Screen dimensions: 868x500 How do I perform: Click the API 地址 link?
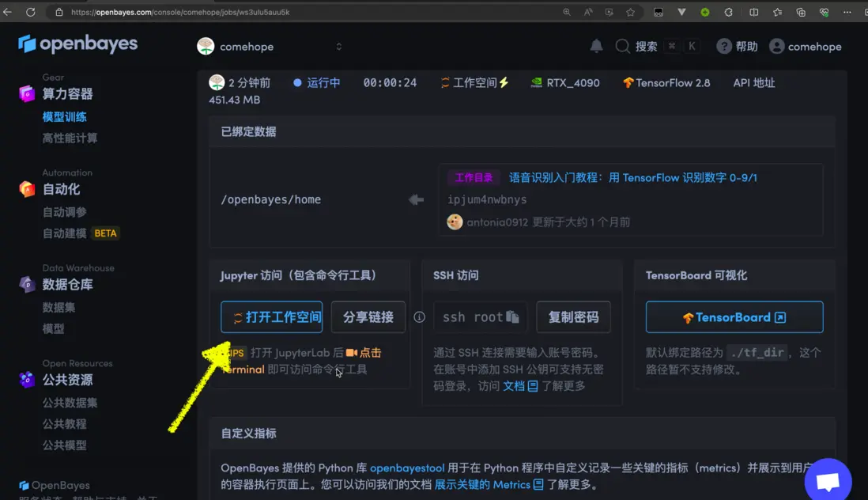click(754, 82)
